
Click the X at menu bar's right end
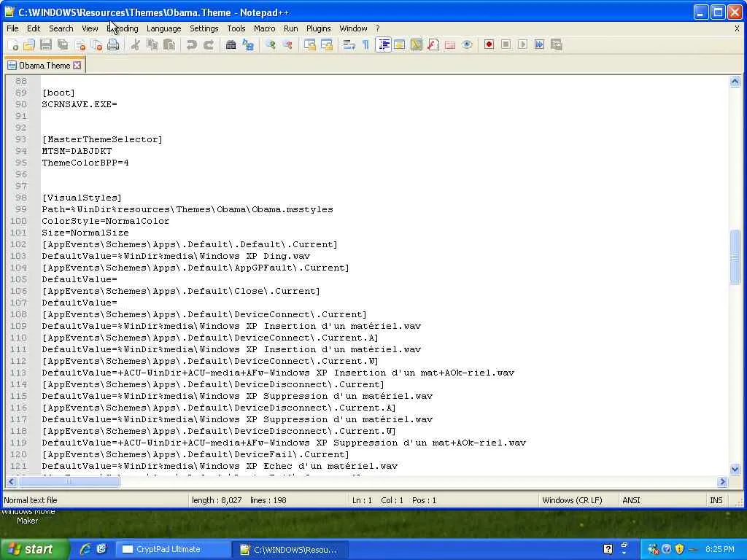737,28
